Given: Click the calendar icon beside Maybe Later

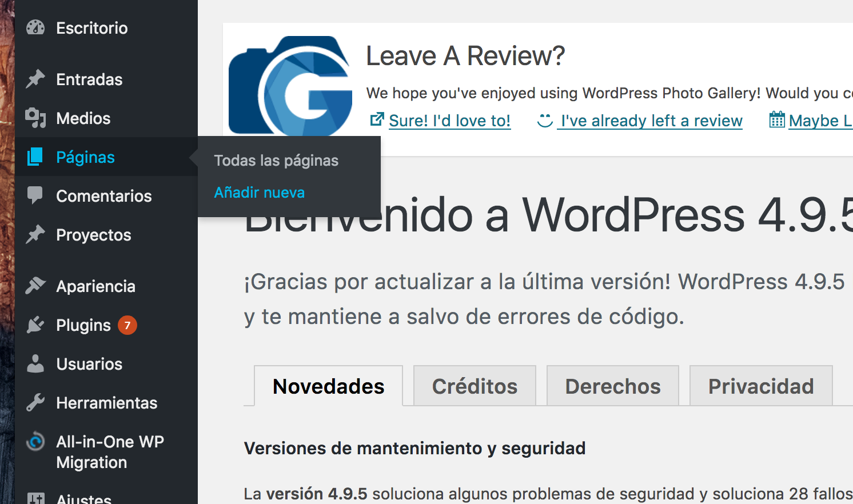Looking at the screenshot, I should click(777, 119).
